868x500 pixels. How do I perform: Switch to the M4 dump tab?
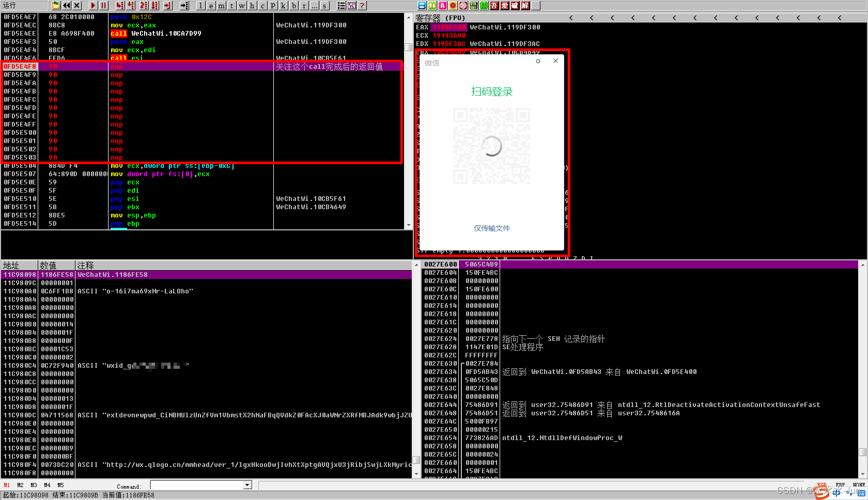[47, 486]
